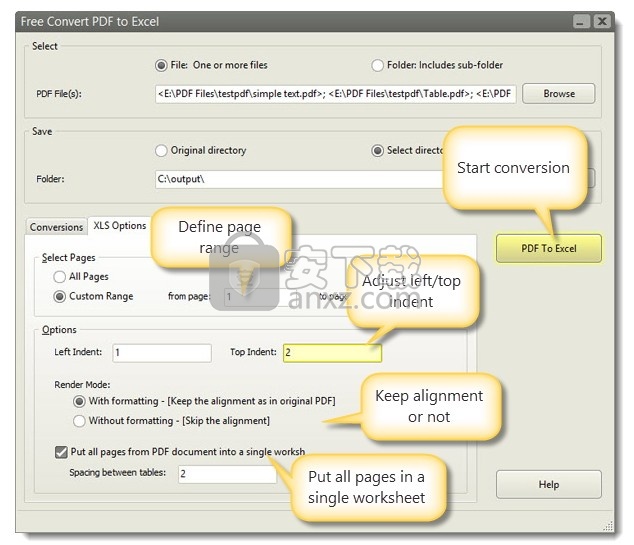Click inside the PDF File(s) path field
The height and width of the screenshot is (545, 634).
[x=335, y=94]
